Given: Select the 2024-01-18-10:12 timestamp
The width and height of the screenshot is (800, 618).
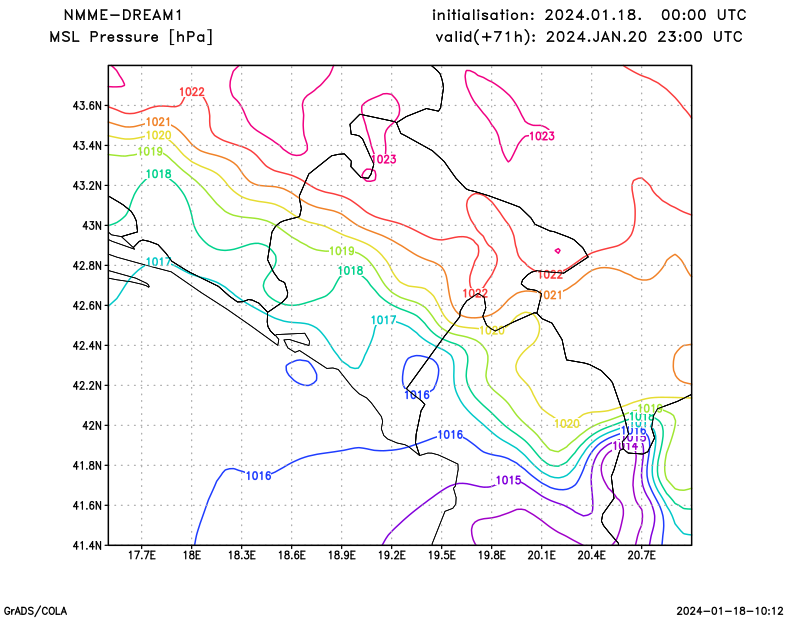Looking at the screenshot, I should tap(730, 611).
